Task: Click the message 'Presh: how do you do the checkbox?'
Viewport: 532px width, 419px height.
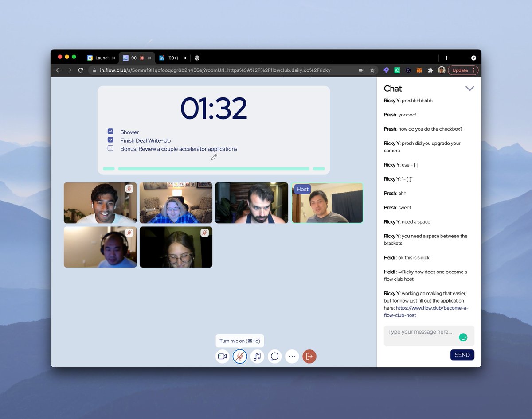Action: click(423, 129)
